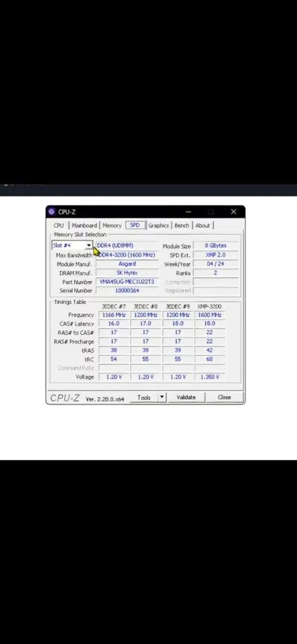Click the XMP 2.0 SPD Ext. value
Screen dimensions: 297x644
click(215, 255)
